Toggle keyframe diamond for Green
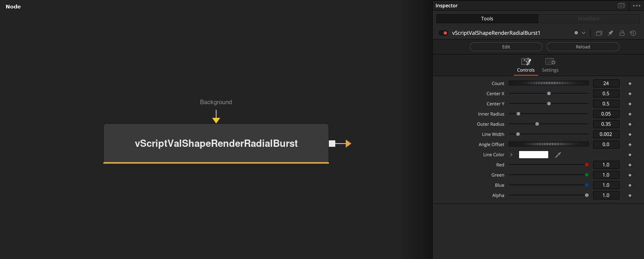 click(x=630, y=175)
